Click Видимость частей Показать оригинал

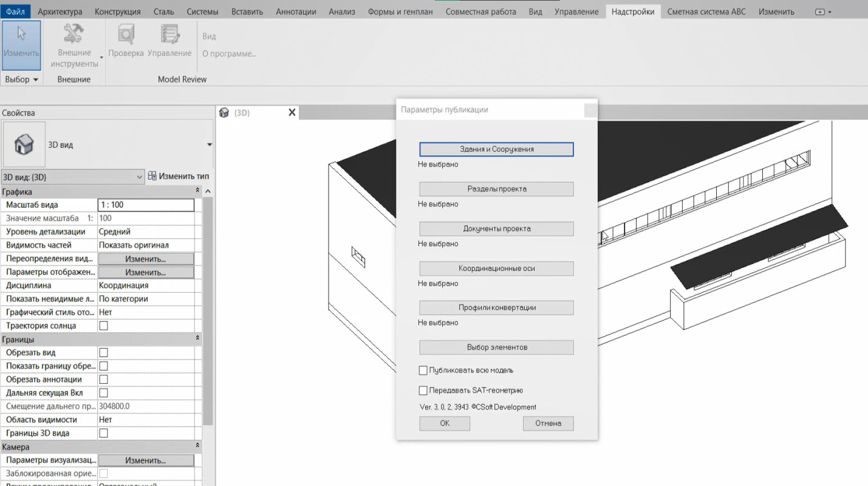[146, 245]
